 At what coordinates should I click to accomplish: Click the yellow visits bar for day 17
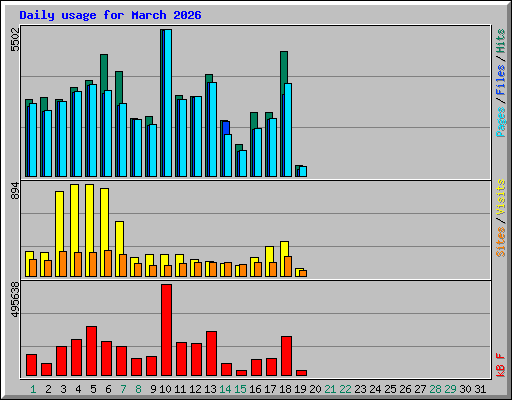(x=270, y=254)
